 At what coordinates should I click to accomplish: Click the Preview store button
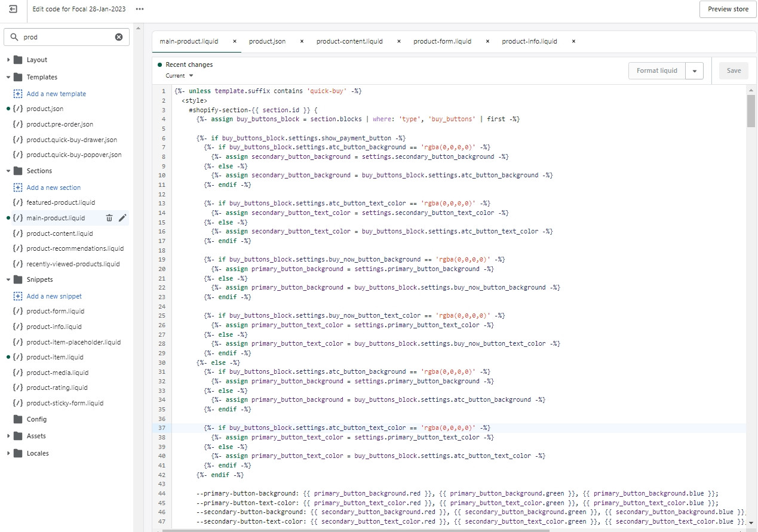coord(728,9)
